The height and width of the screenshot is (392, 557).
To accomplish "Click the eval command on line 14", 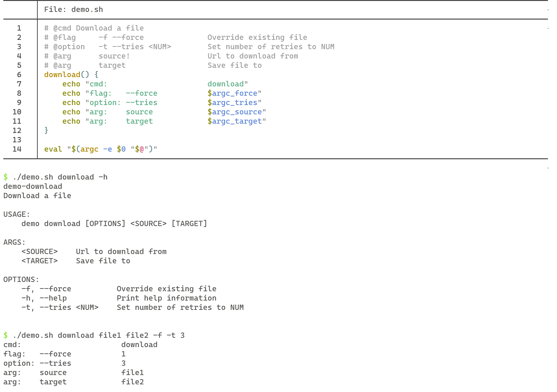I will (x=54, y=149).
